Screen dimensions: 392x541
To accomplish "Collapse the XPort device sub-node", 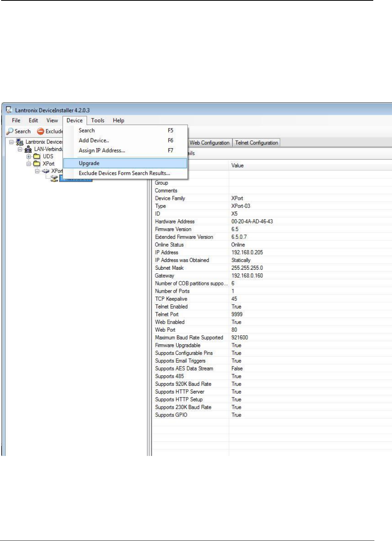I will click(x=37, y=171).
